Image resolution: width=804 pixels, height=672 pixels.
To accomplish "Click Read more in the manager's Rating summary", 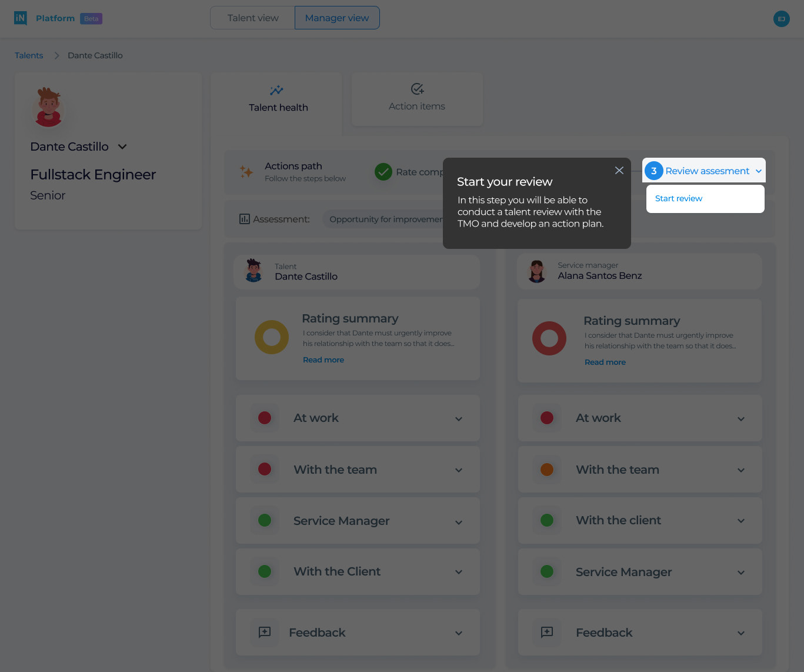I will (x=605, y=362).
